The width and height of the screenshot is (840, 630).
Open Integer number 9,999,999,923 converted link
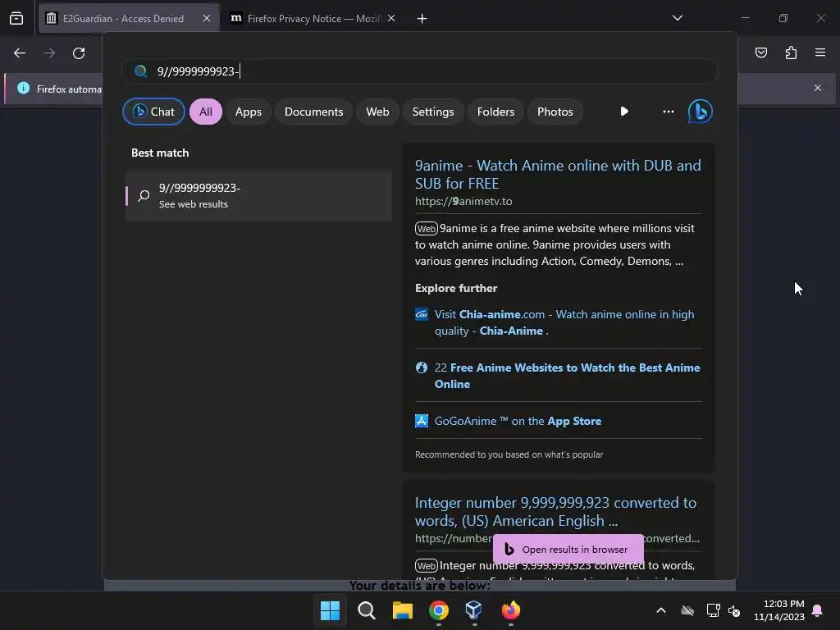(x=555, y=512)
